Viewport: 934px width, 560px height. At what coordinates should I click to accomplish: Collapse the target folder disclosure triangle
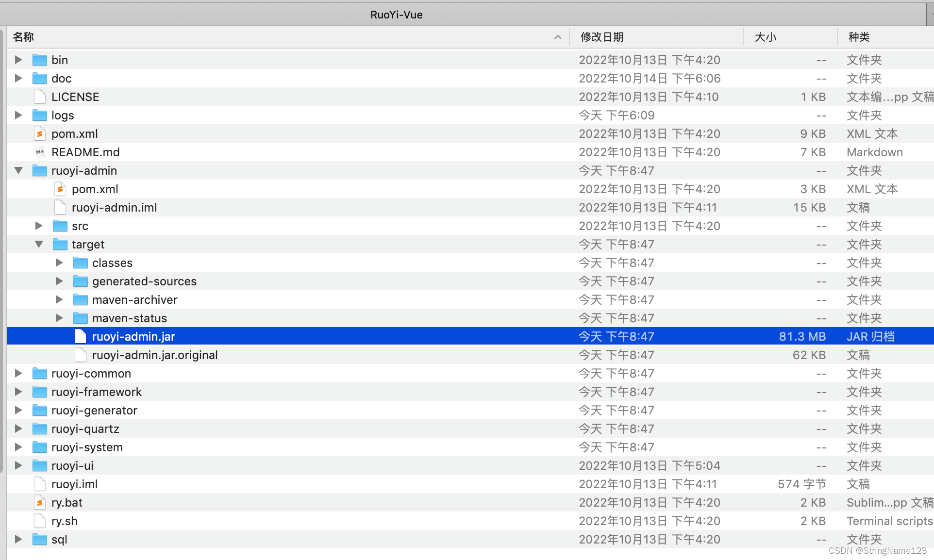click(x=39, y=244)
